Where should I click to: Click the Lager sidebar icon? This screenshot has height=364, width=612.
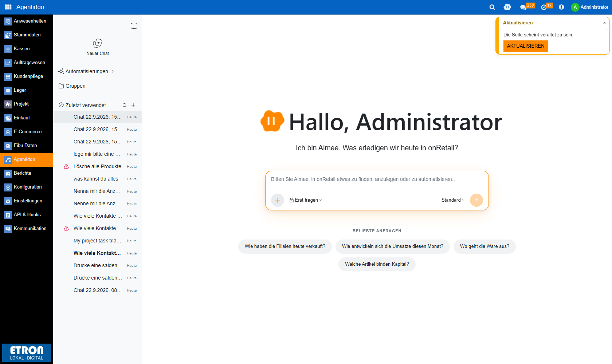click(8, 90)
